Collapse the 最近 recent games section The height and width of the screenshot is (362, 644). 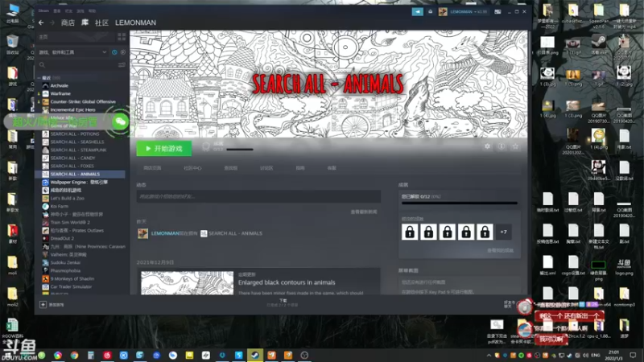click(x=39, y=77)
